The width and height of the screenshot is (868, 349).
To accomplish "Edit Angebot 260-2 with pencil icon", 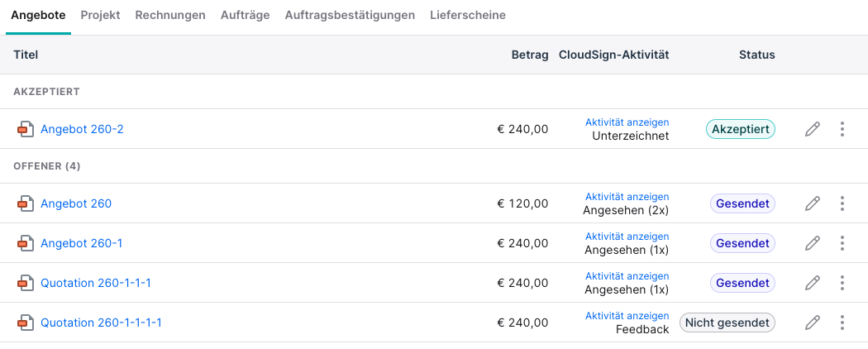I will (812, 129).
